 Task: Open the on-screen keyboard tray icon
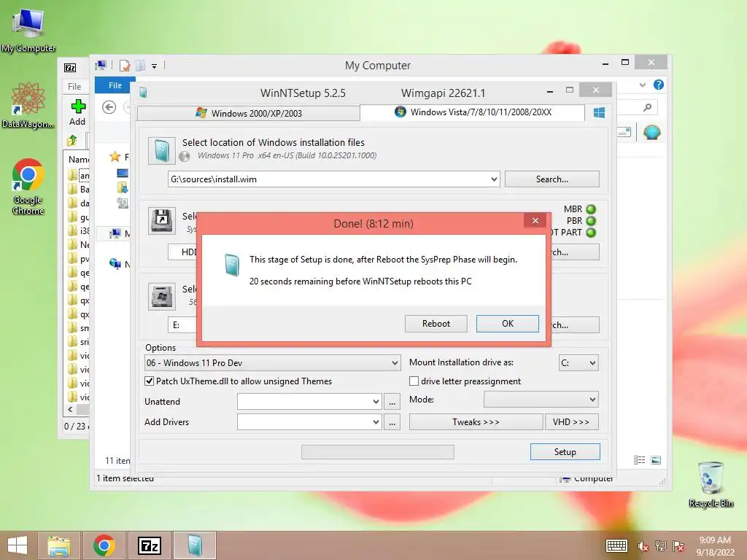[616, 545]
